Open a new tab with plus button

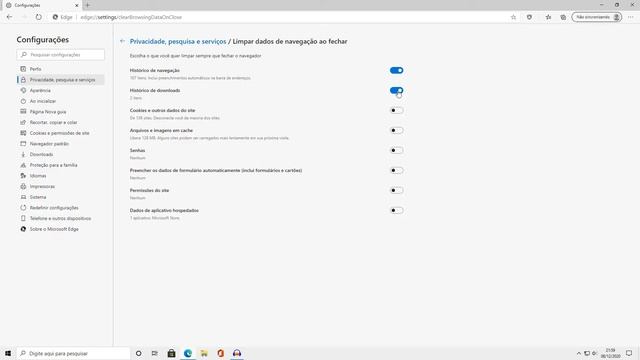coord(87,5)
